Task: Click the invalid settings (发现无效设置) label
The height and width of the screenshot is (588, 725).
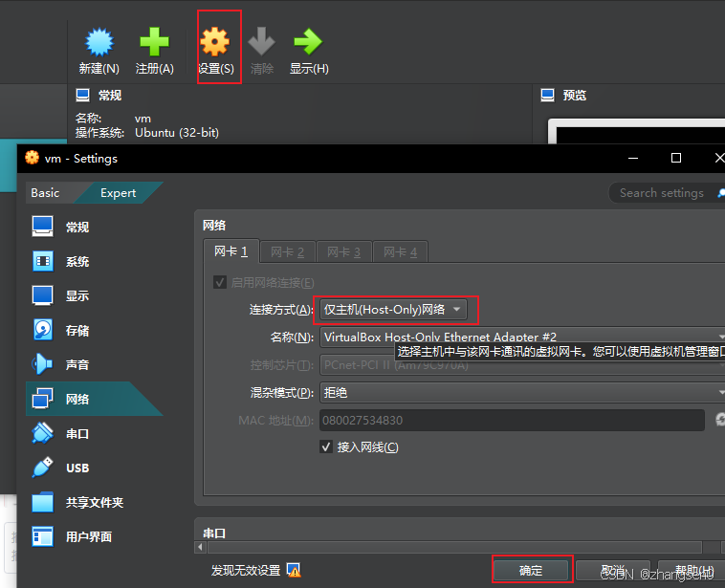Action: click(246, 571)
